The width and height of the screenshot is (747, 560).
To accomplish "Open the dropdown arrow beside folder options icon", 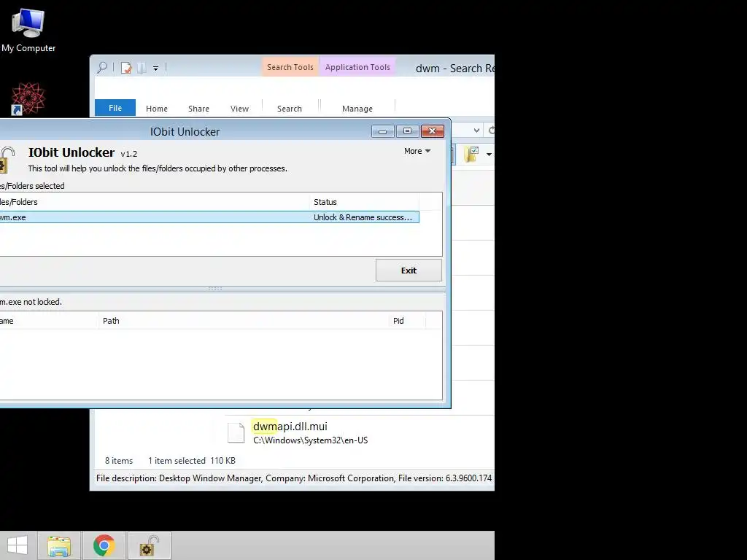I will tap(489, 155).
